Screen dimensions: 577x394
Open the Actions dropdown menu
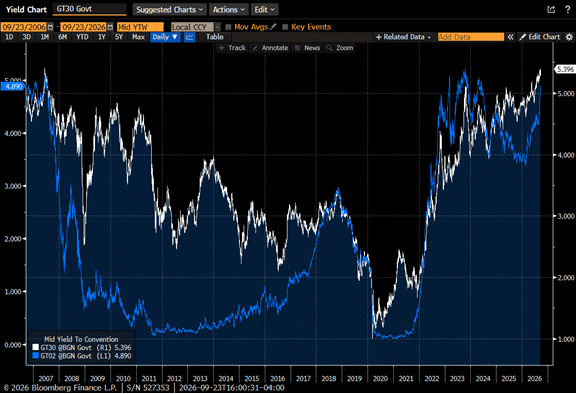click(x=229, y=10)
